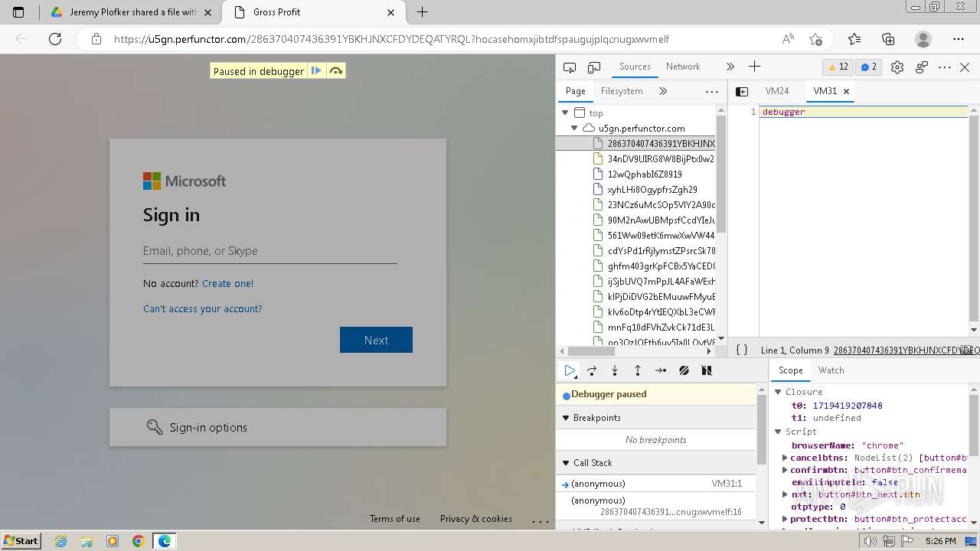The image size is (980, 551).
Task: Expand the confirmbtn variable
Action: [x=785, y=470]
